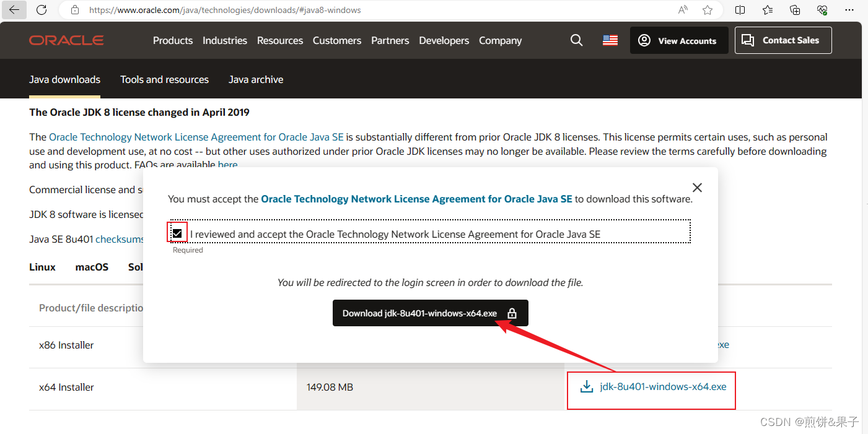
Task: Open the Resources menu
Action: [x=280, y=40]
